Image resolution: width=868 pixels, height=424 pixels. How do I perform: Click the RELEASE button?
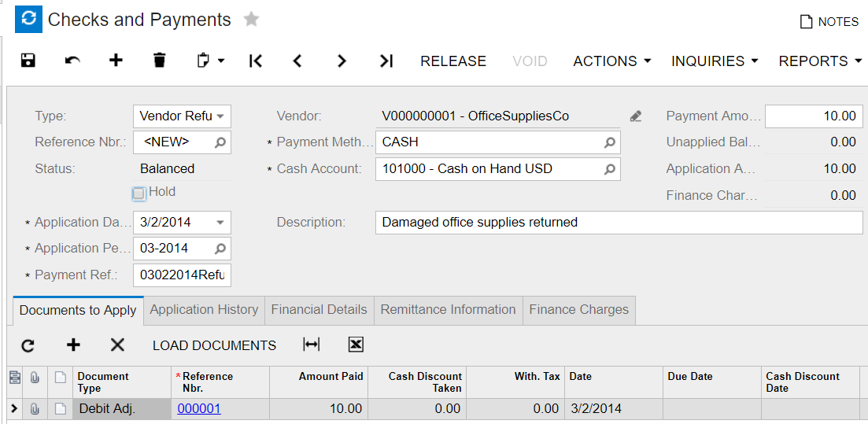tap(453, 61)
